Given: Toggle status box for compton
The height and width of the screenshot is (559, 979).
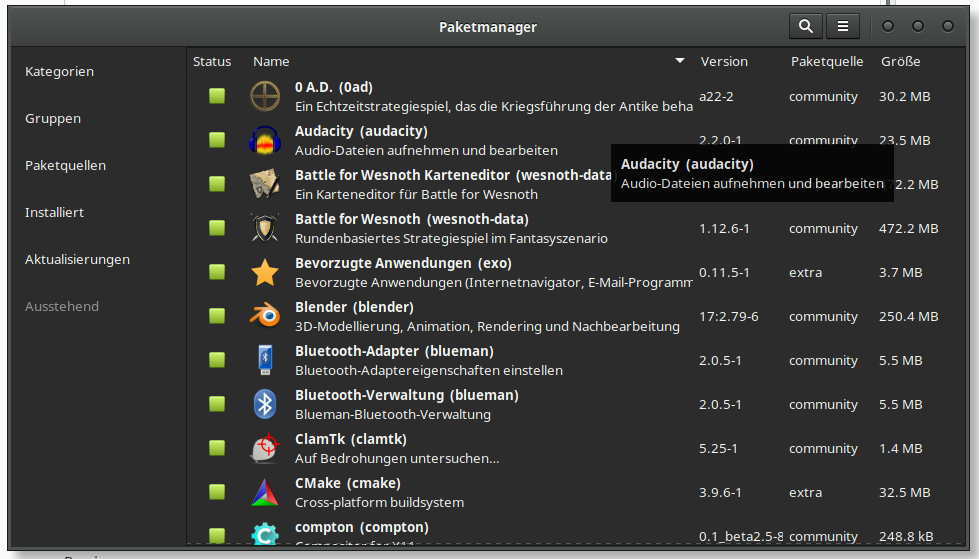Looking at the screenshot, I should point(217,535).
